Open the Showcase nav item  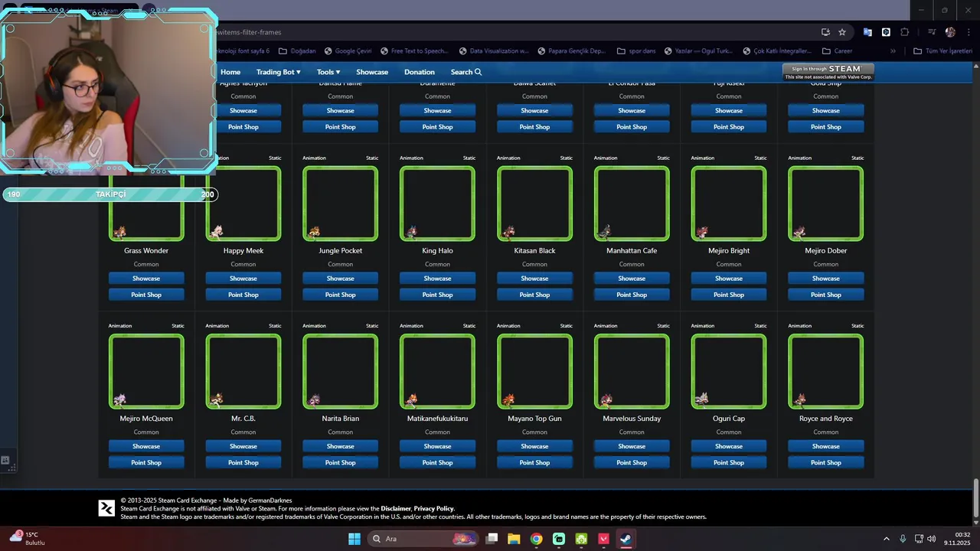click(372, 72)
